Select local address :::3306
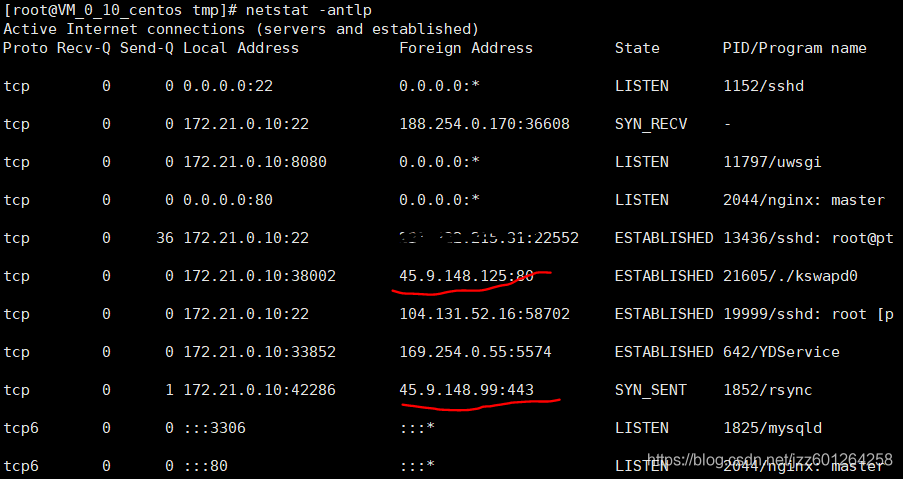The width and height of the screenshot is (903, 479). click(x=214, y=428)
